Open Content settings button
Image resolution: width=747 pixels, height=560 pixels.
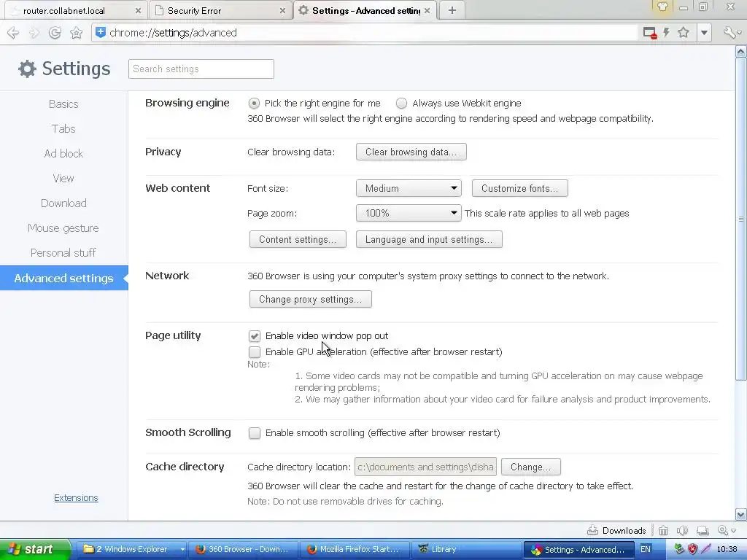[x=298, y=239]
